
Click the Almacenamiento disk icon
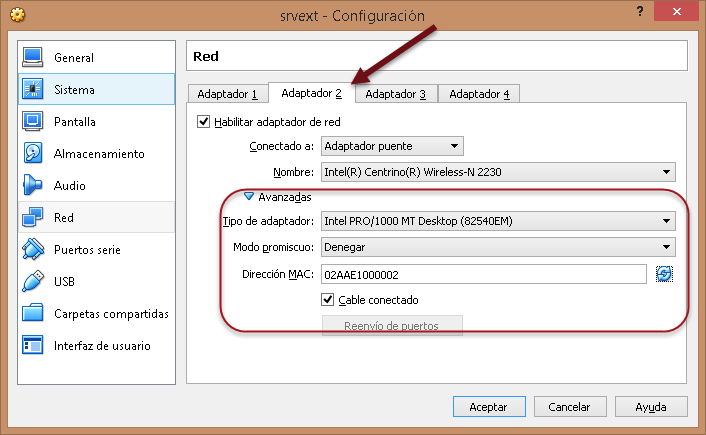(x=33, y=154)
